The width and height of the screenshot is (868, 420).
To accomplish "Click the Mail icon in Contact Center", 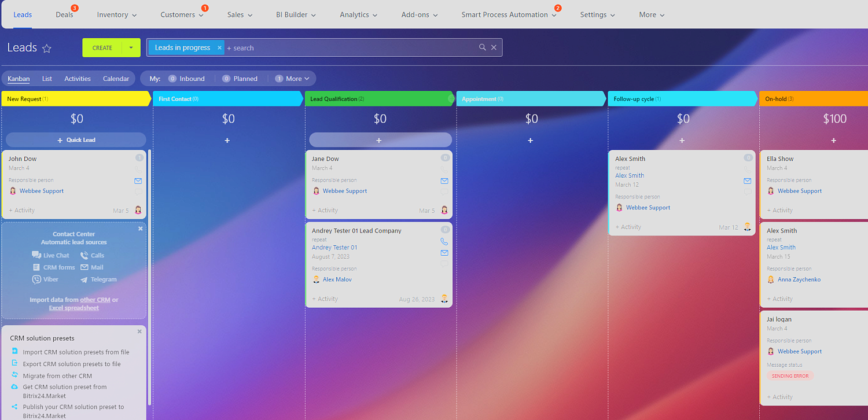I will click(92, 267).
